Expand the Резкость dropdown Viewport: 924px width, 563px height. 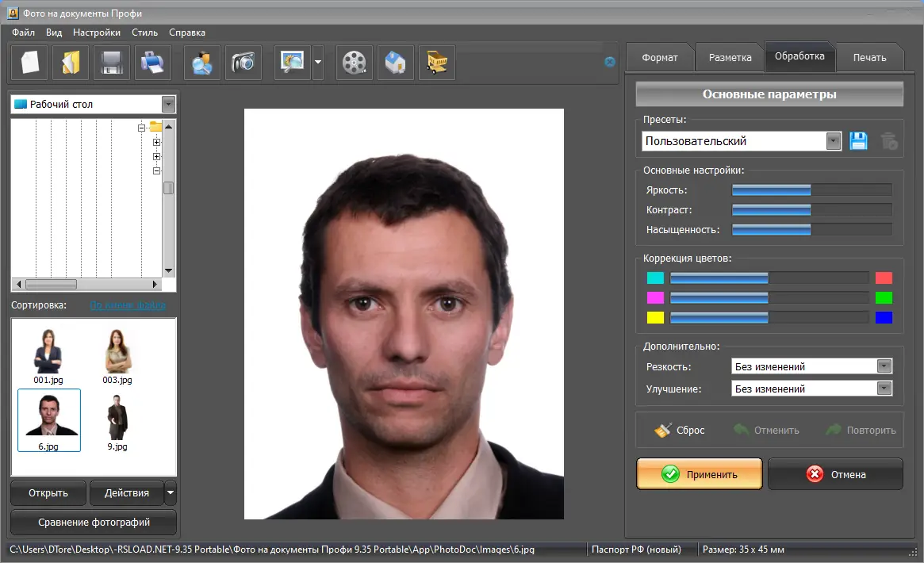tap(884, 366)
